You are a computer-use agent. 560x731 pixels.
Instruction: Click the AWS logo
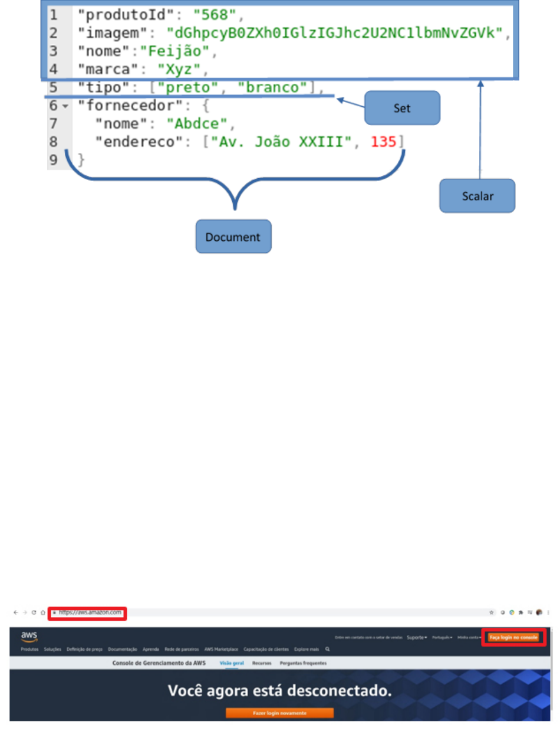pos(29,636)
